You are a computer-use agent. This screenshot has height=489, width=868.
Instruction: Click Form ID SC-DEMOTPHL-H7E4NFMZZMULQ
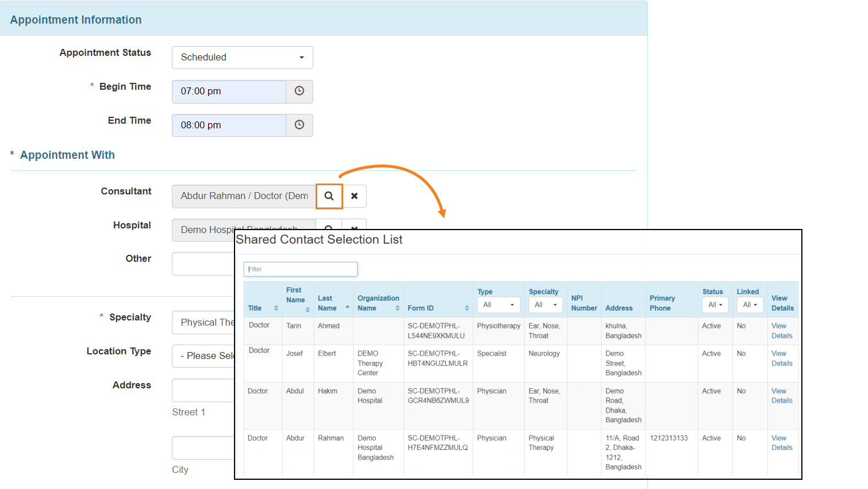click(437, 443)
